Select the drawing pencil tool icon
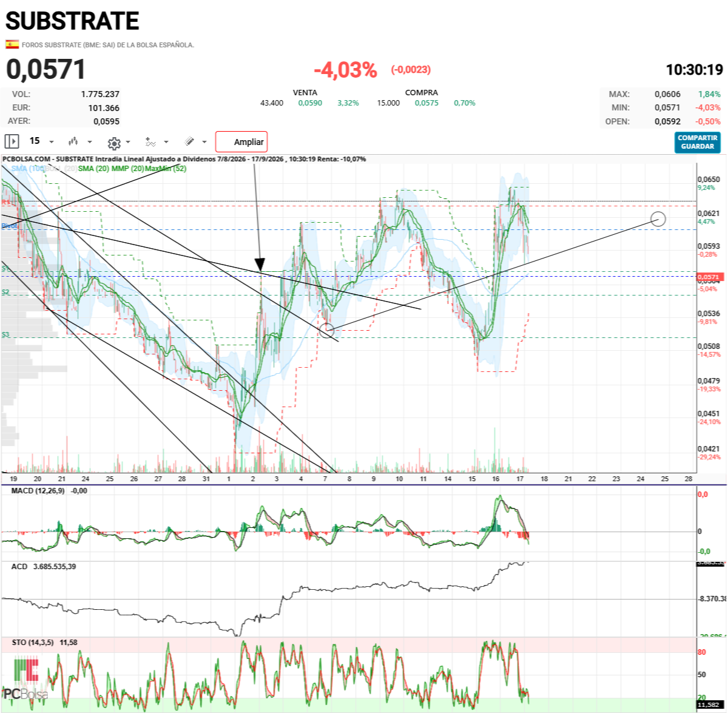 click(x=189, y=141)
